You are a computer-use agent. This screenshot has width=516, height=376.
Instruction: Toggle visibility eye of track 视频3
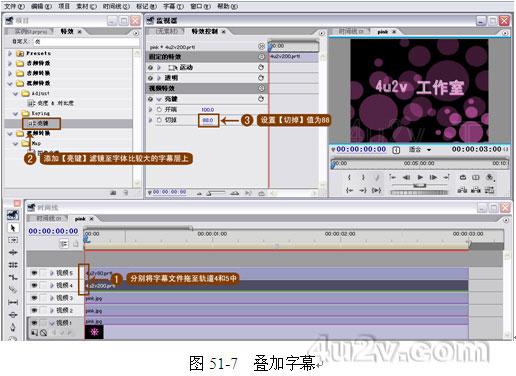click(34, 298)
